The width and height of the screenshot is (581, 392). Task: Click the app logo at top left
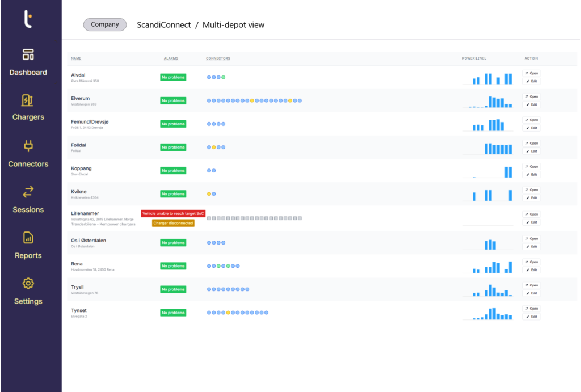pos(28,19)
